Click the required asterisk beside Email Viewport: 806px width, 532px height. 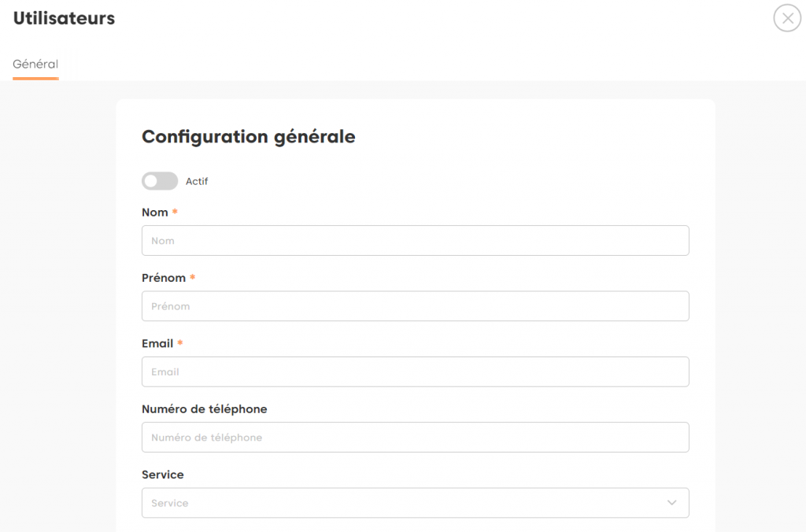tap(180, 343)
